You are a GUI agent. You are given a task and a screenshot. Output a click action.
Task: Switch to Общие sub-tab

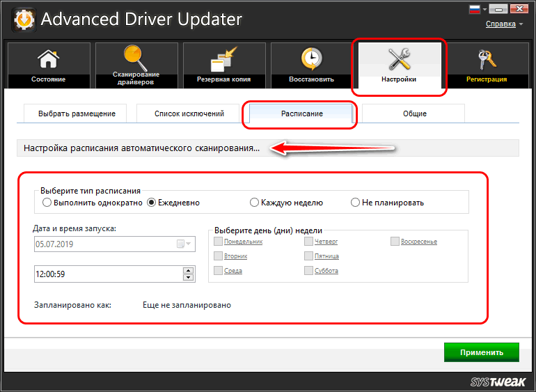point(415,113)
